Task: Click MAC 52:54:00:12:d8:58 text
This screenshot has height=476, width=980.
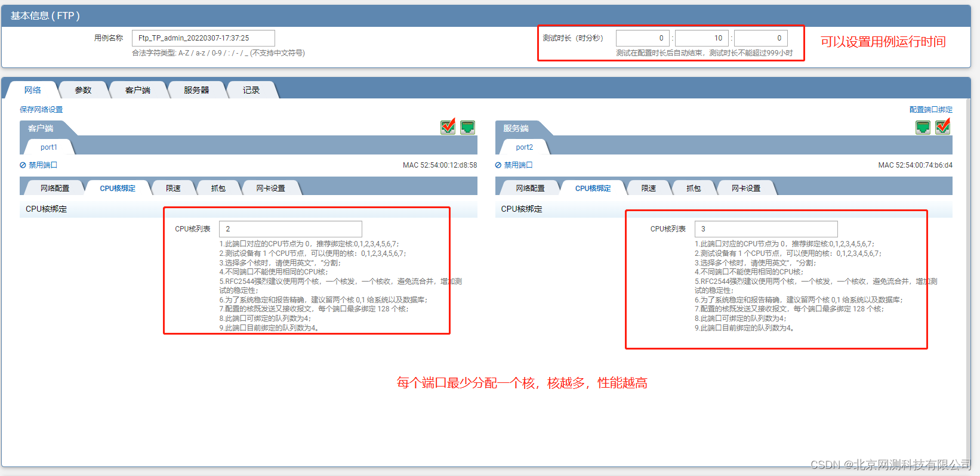Action: (x=440, y=165)
